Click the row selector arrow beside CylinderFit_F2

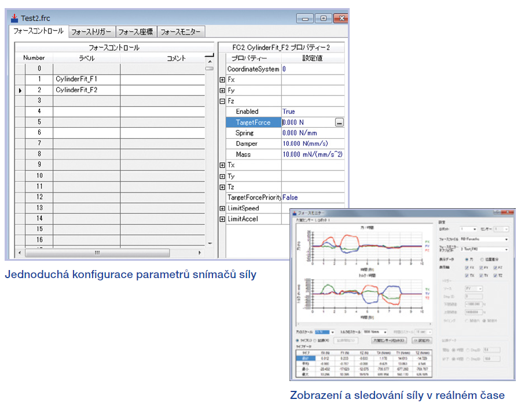[20, 90]
